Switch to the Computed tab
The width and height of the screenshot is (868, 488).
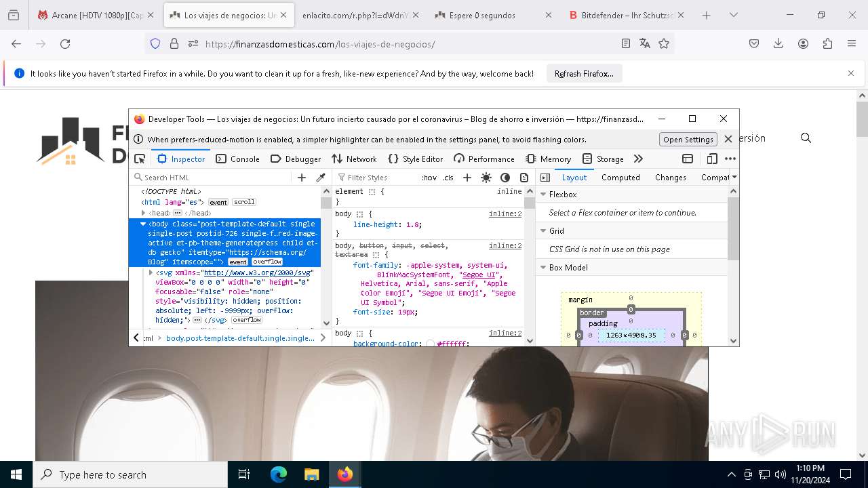click(620, 178)
